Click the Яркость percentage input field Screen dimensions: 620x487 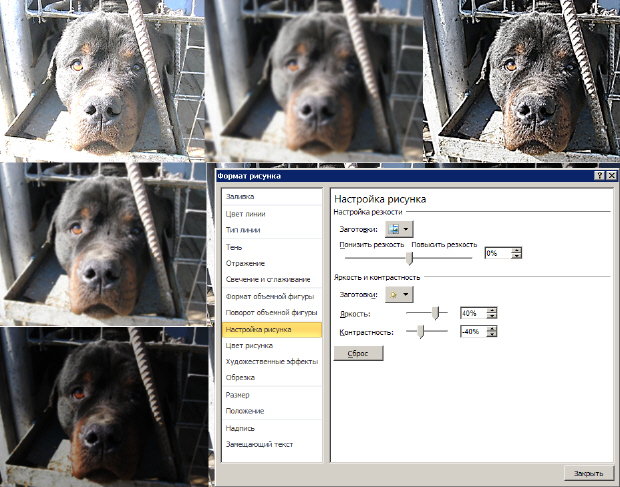click(473, 313)
